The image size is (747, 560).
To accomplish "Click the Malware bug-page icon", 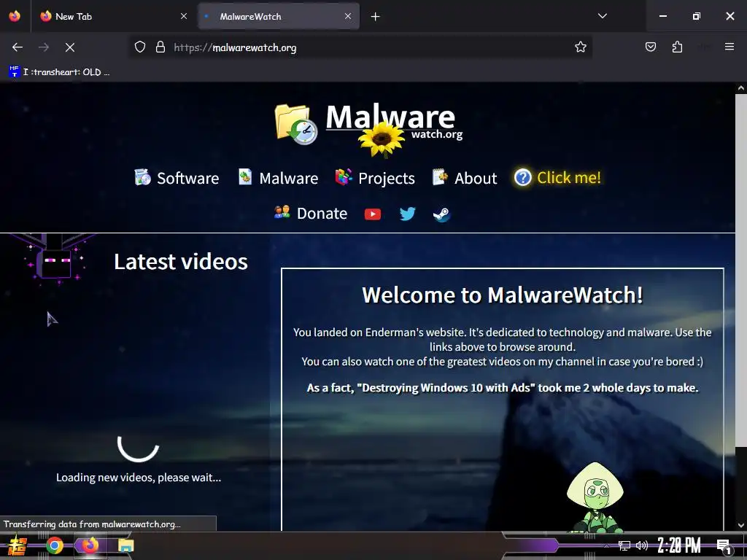I will tap(245, 176).
